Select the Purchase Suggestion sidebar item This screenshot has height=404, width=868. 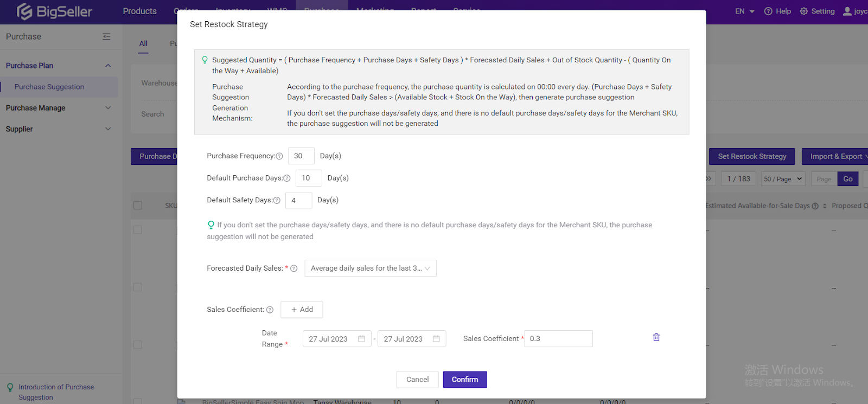tap(49, 87)
